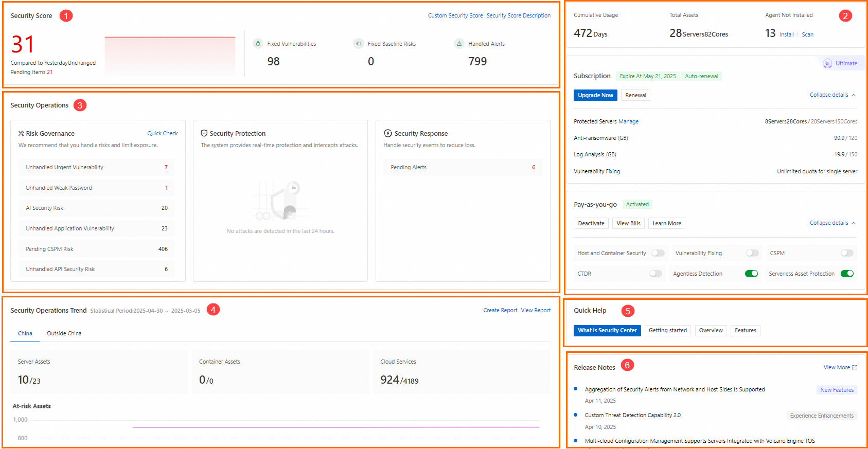Open the Security Score Description link
The image size is (868, 449).
coord(519,15)
